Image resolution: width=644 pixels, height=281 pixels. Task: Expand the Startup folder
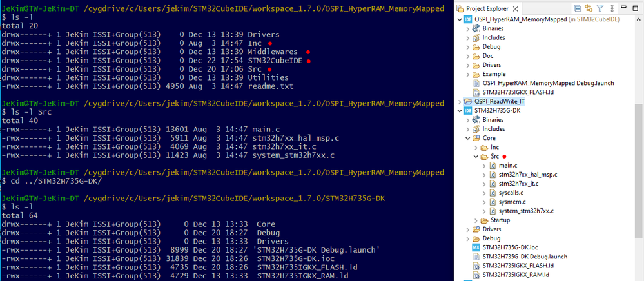(476, 220)
